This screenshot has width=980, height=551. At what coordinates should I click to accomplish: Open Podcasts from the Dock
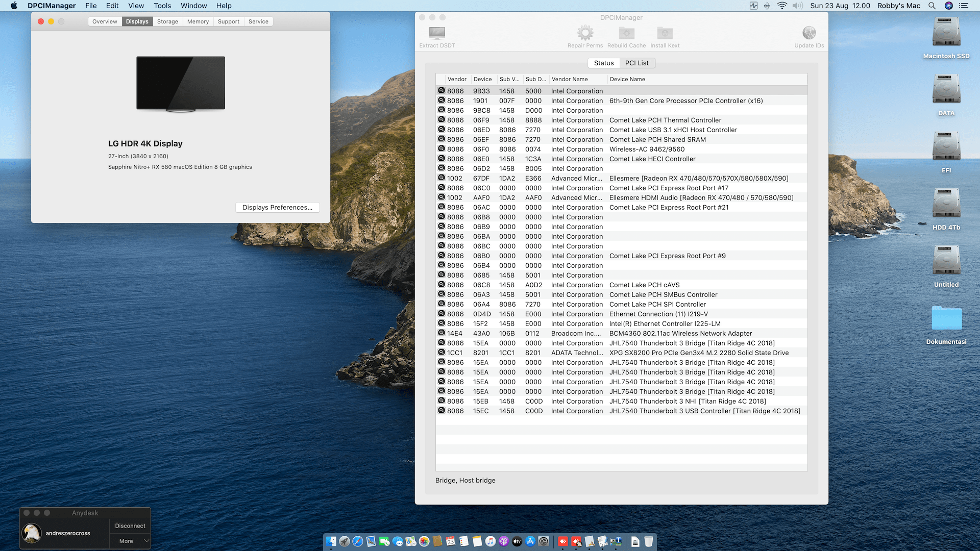504,541
